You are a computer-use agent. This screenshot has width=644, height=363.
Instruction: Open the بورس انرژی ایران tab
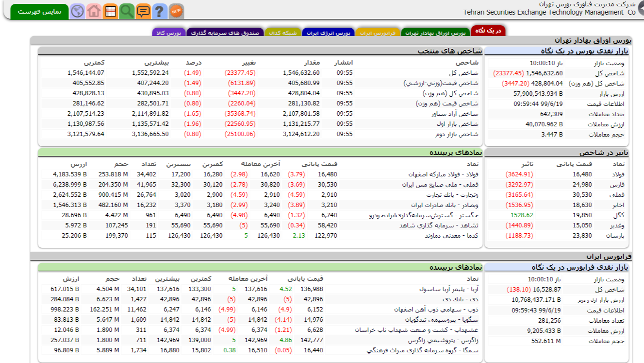coord(328,33)
